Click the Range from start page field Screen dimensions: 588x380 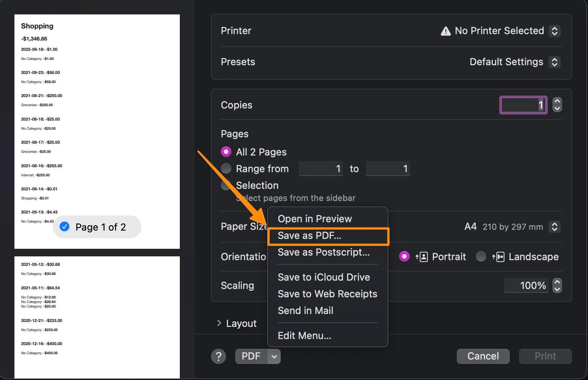[x=321, y=169]
